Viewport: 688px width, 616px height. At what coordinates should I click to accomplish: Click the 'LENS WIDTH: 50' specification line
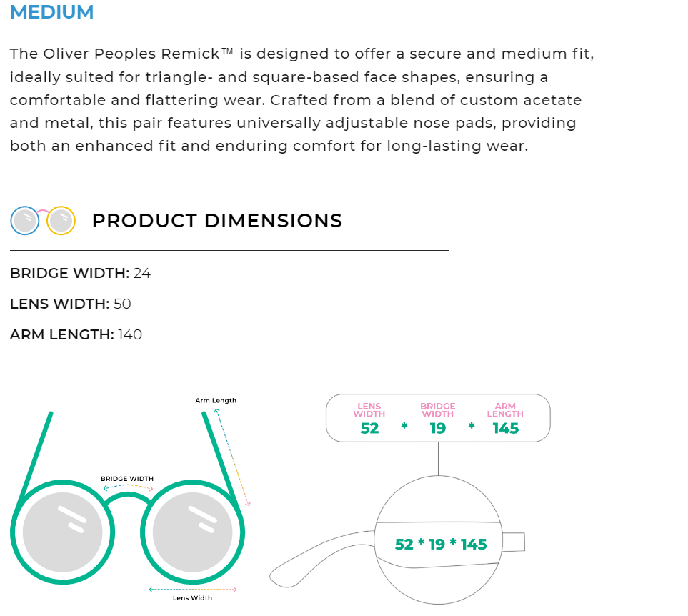point(71,304)
